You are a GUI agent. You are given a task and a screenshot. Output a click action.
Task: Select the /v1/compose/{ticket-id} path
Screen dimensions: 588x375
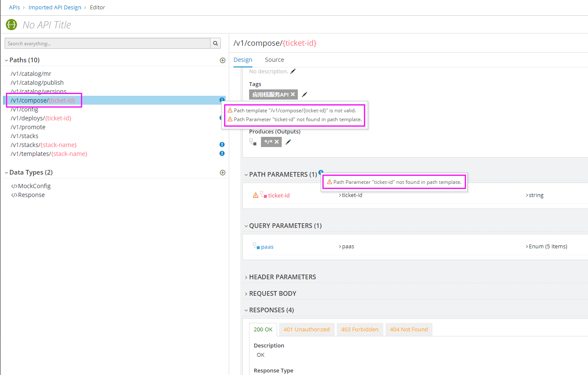point(43,100)
